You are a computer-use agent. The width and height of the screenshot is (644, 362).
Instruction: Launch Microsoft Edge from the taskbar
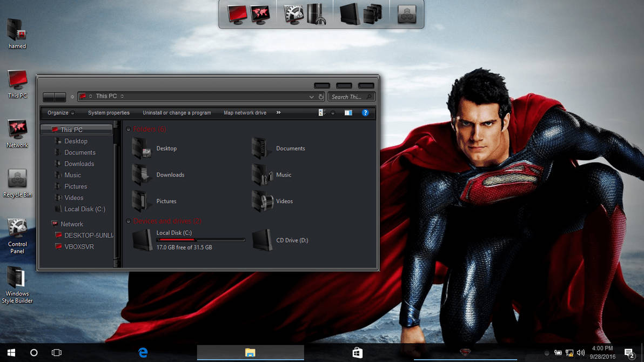[143, 352]
